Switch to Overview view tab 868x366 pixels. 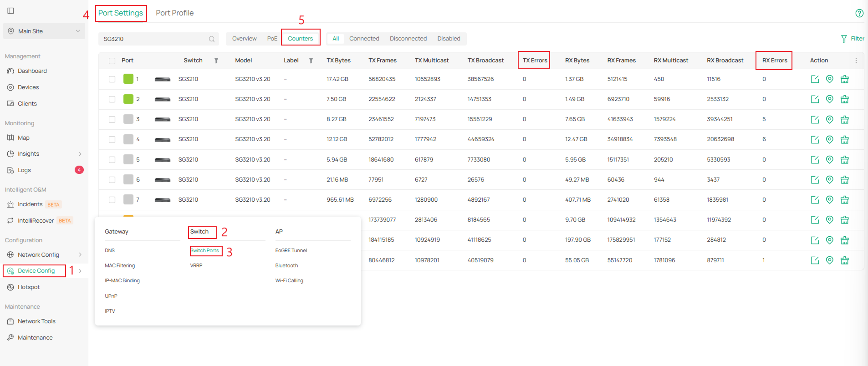244,38
